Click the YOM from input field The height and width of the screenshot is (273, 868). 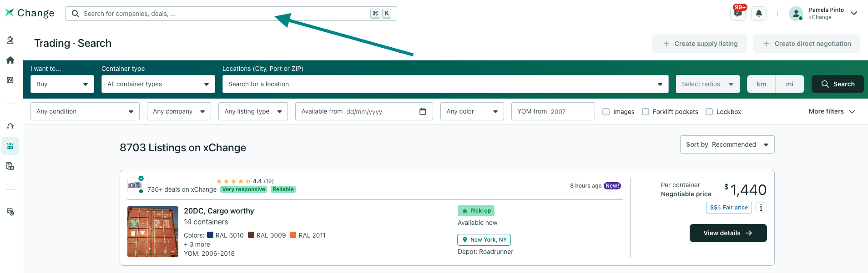553,111
